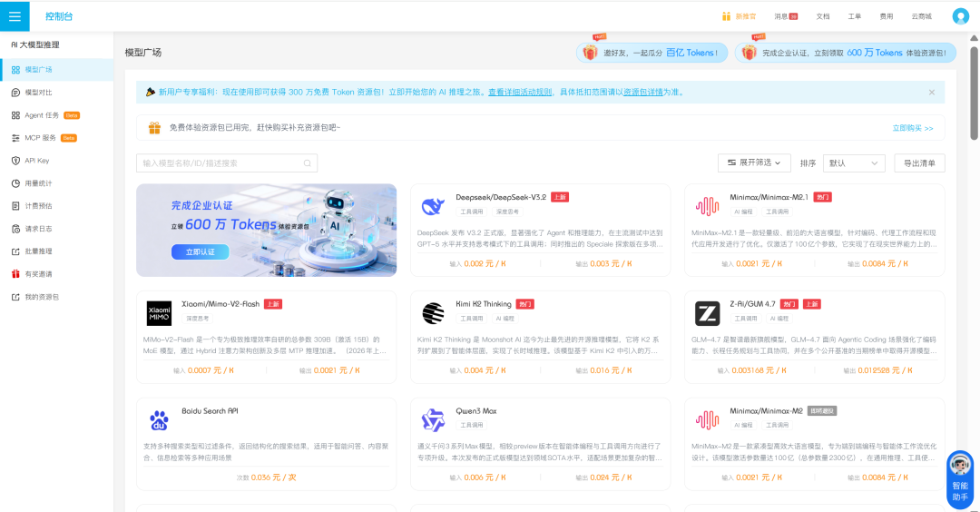The image size is (980, 512).
Task: Click the 即将退役 tag on Minimax-M2
Action: 822,410
